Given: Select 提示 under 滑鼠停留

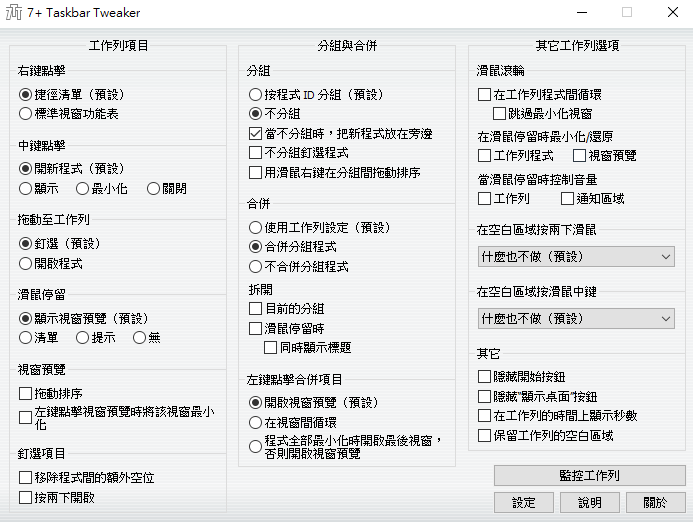Looking at the screenshot, I should [95, 338].
